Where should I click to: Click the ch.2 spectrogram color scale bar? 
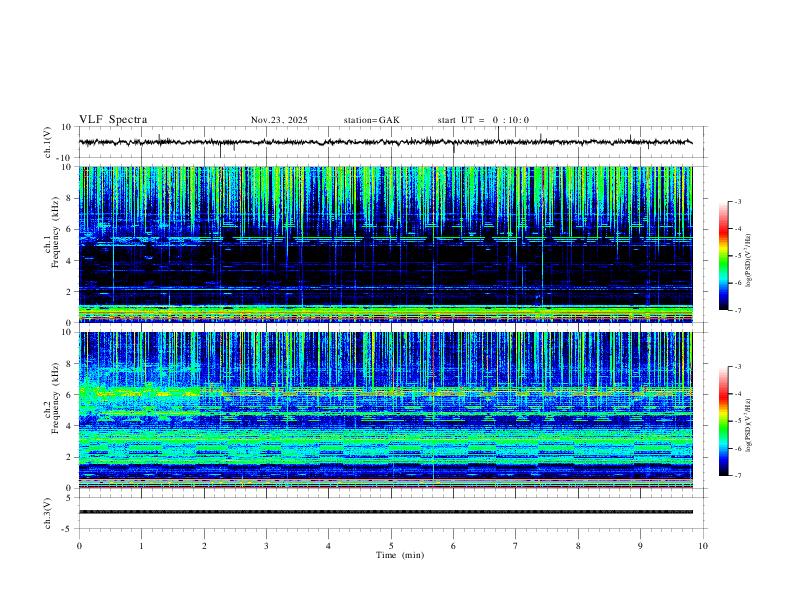pyautogui.click(x=723, y=421)
